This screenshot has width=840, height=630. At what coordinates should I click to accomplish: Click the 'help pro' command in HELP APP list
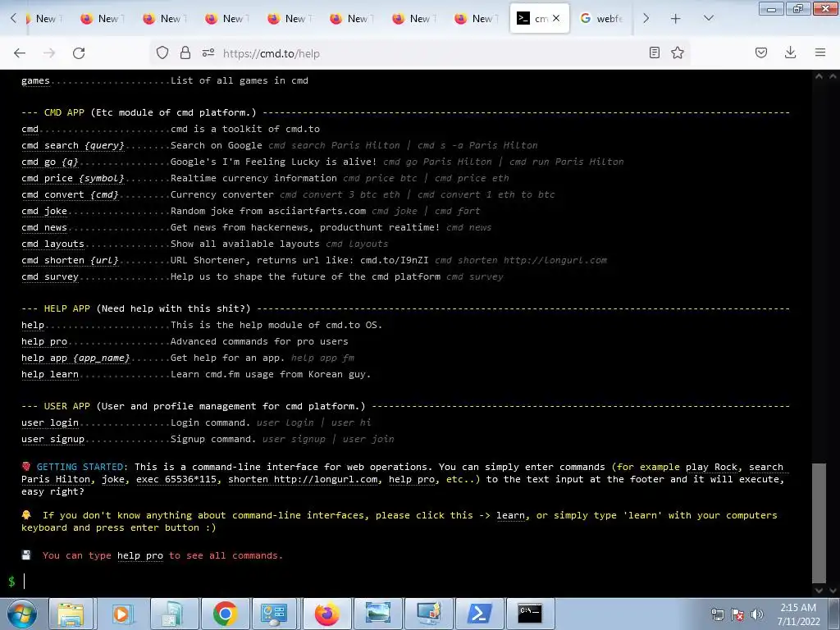(44, 341)
